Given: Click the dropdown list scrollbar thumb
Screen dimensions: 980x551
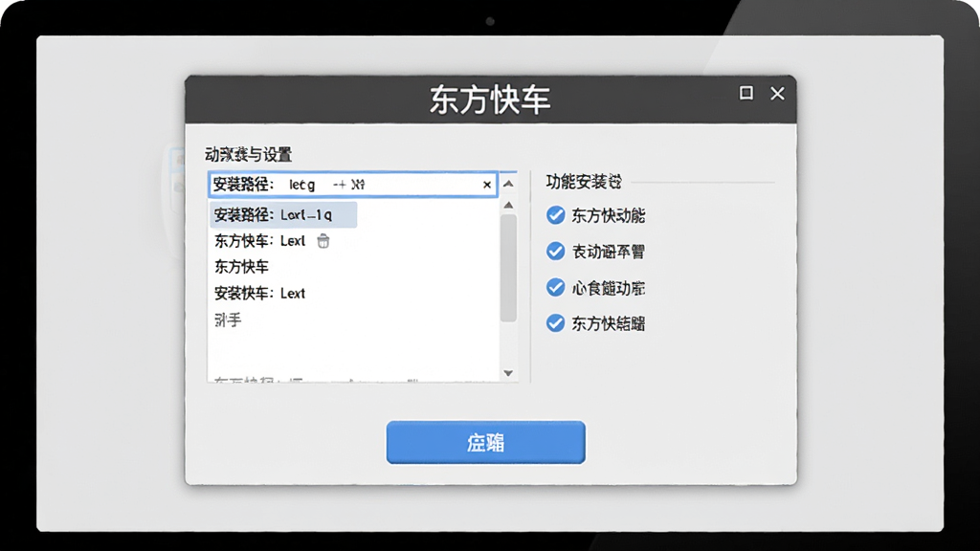Looking at the screenshot, I should tap(509, 268).
